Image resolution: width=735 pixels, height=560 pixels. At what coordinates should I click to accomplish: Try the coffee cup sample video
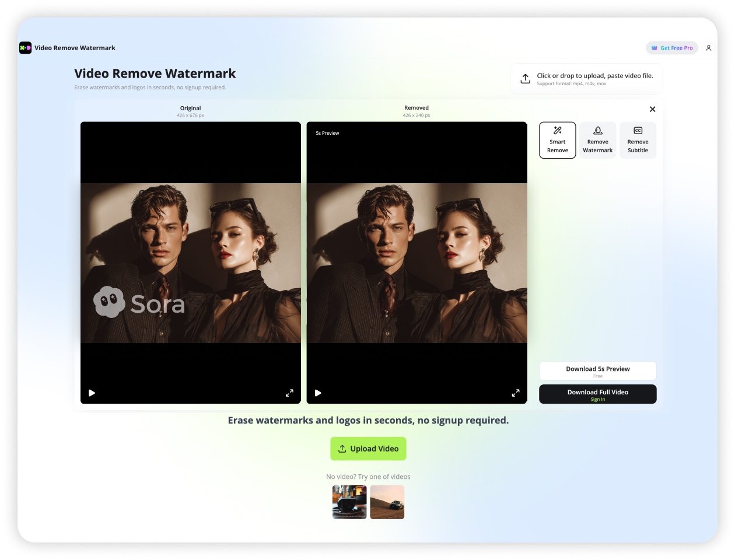pos(349,502)
